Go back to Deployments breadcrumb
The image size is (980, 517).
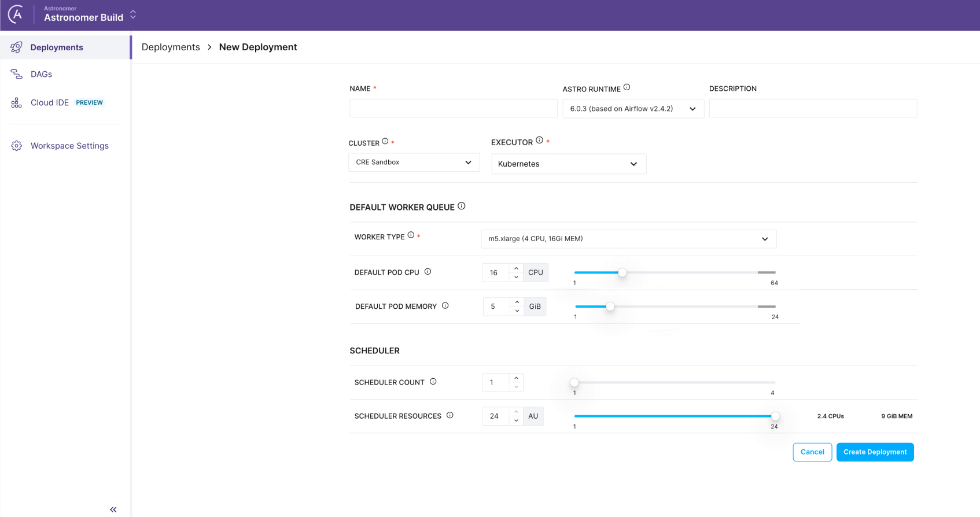(x=171, y=47)
